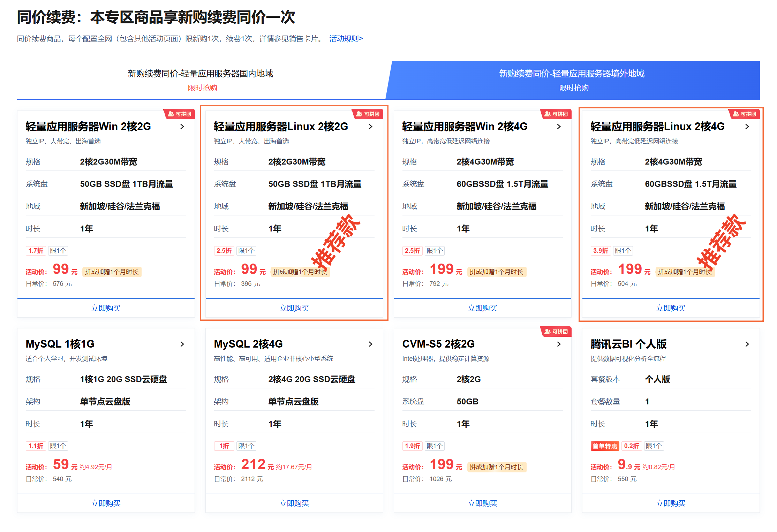Click the 约17.67元/月 monthly price
The image size is (777, 532).
tap(294, 467)
